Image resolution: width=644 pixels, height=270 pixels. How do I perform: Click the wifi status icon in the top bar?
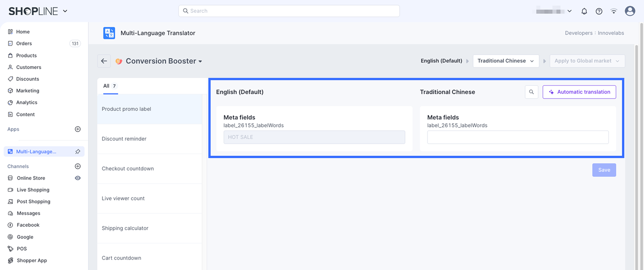(x=614, y=11)
